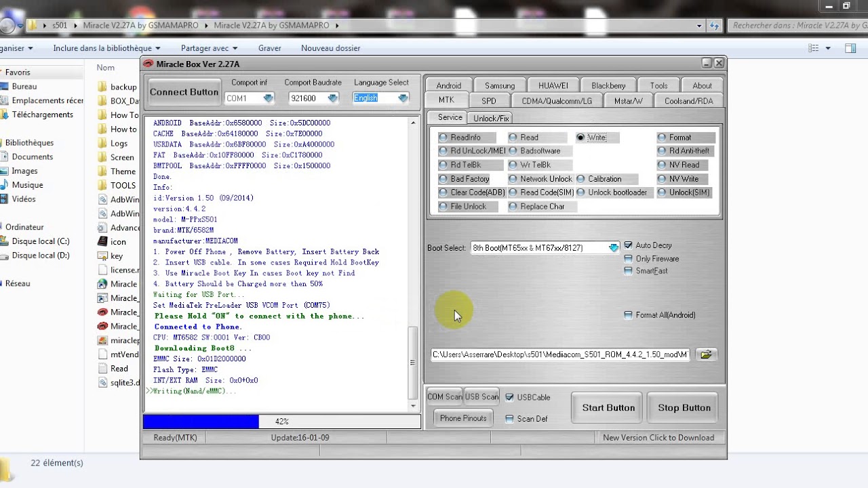Toggle the Format All(Android) checkbox
Image resolution: width=868 pixels, height=488 pixels.
click(x=628, y=315)
